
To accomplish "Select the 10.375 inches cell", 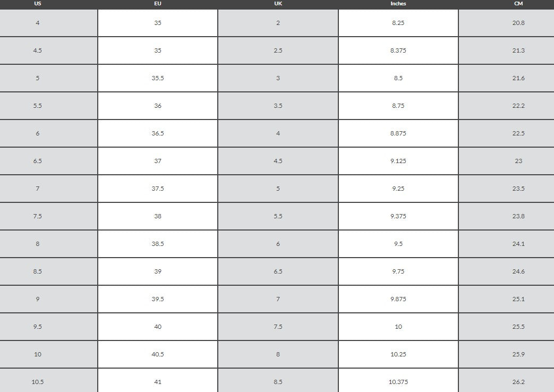I will tap(398, 382).
